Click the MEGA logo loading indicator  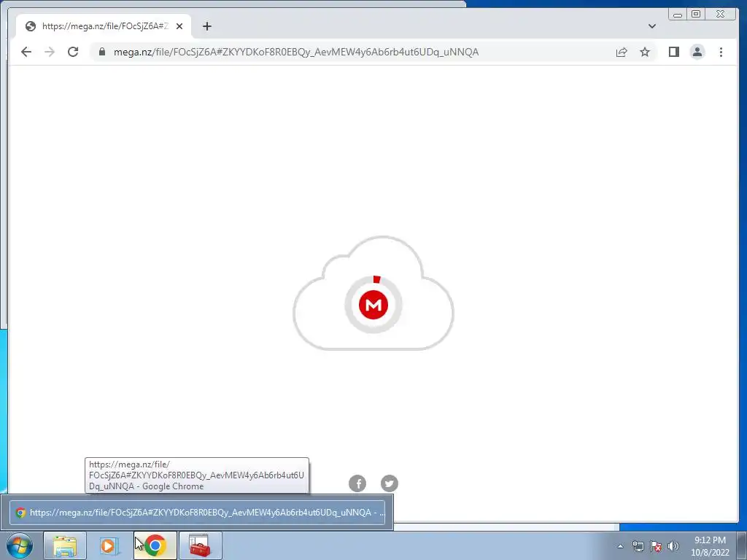(x=373, y=305)
